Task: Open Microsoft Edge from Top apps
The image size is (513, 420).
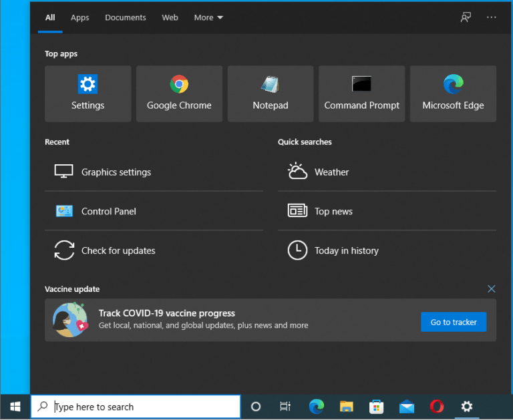Action: pyautogui.click(x=453, y=94)
